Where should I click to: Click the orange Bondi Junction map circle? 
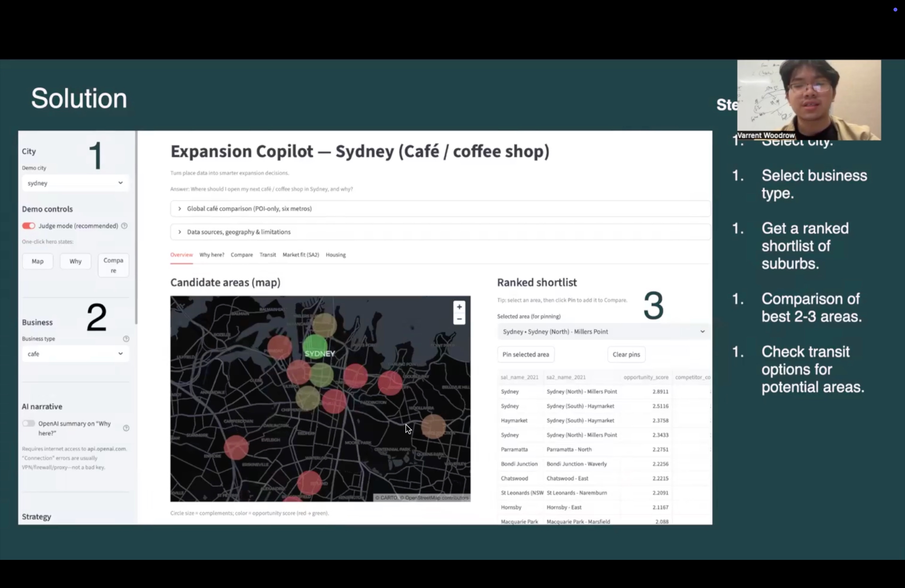coord(433,426)
